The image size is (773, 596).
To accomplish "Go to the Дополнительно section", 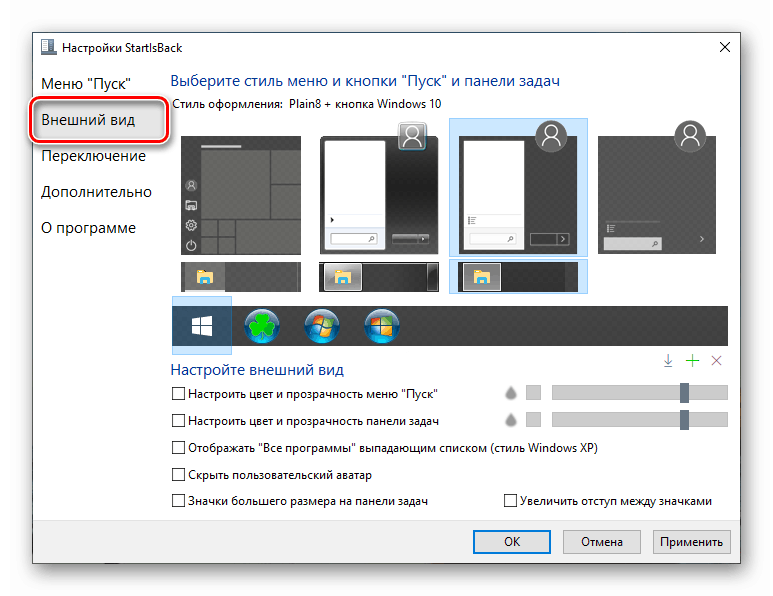I will click(96, 192).
